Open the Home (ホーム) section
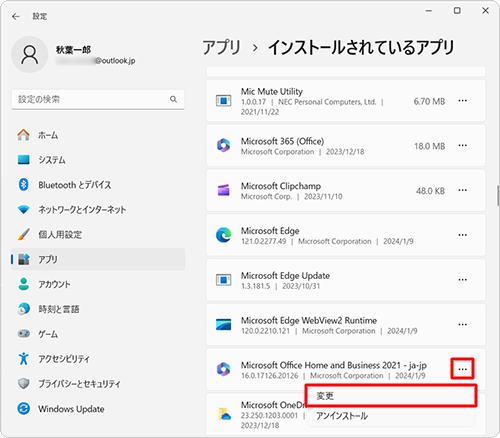 [x=98, y=135]
